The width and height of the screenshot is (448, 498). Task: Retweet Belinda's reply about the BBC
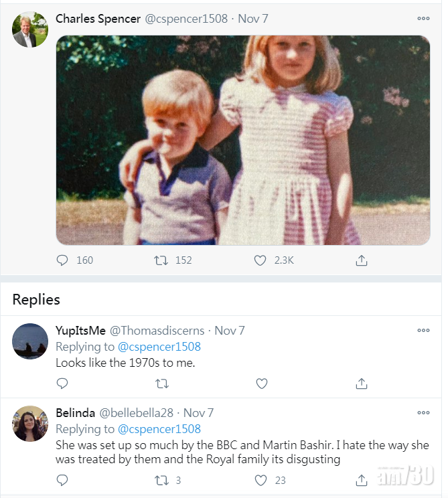(161, 480)
